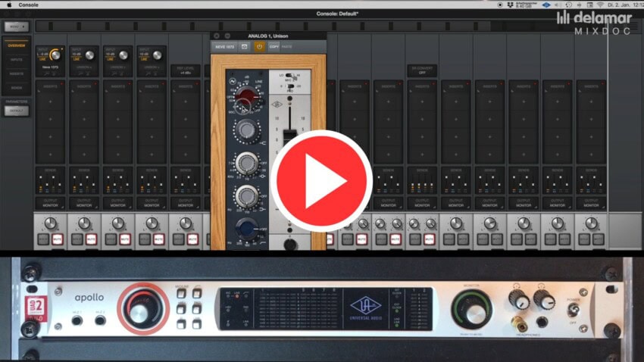Open the NEVE 1073 preset dropdown
Viewport: 644px width, 362px height.
(225, 47)
